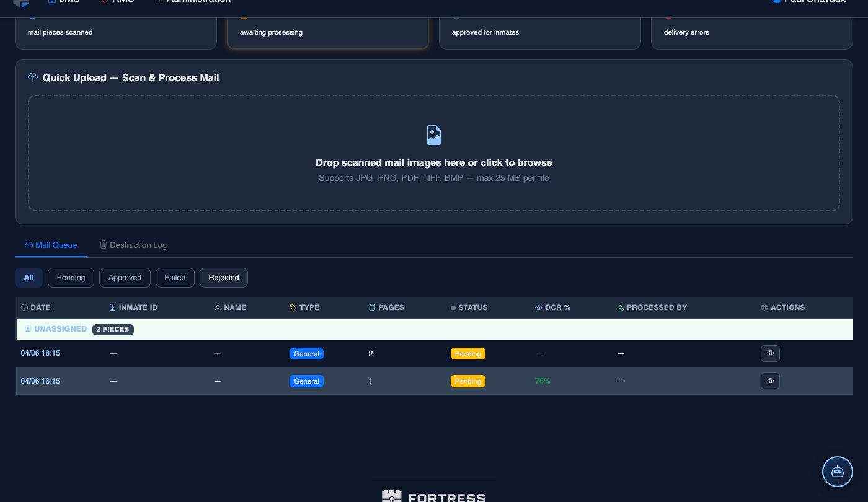Click the person icon in the Name header
868x502 pixels.
pos(218,307)
